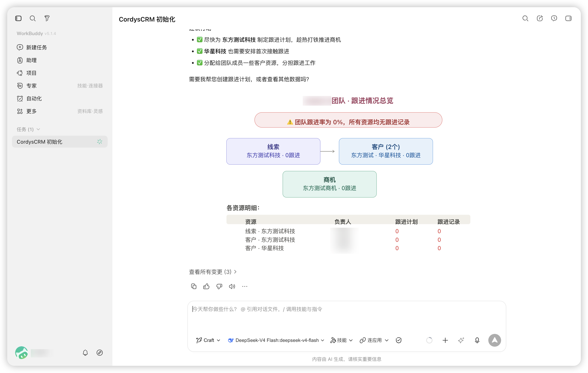Like the response with thumbs up

206,286
